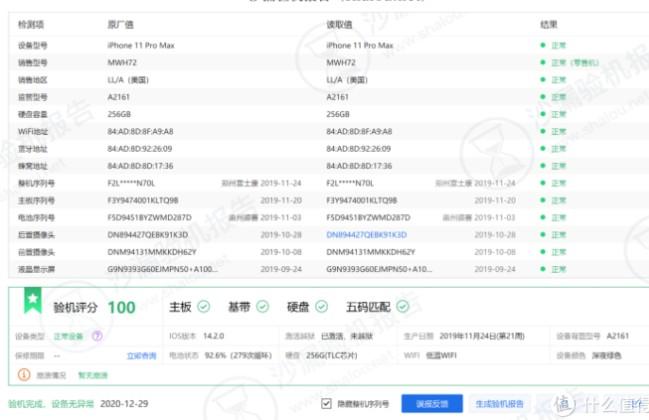The width and height of the screenshot is (649, 420).
Task: Click the green check icon beside 五码匹配
Action: pos(403,307)
